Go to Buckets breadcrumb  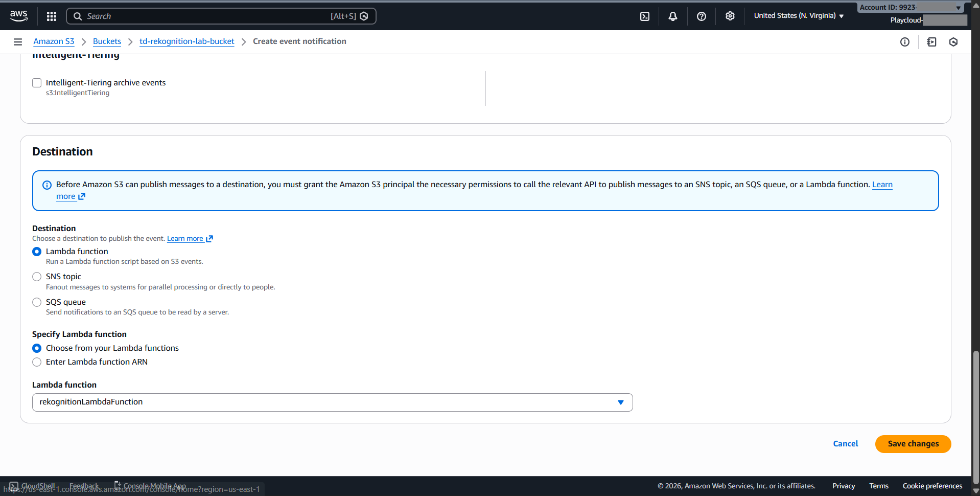107,41
